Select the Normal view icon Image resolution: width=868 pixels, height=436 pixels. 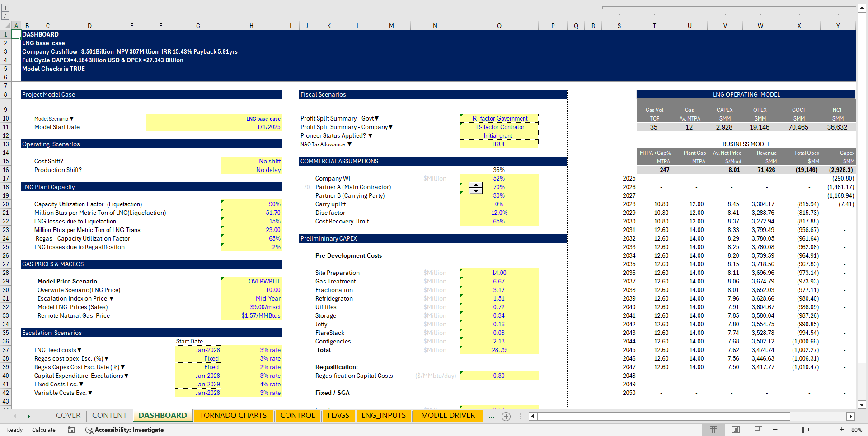point(713,430)
